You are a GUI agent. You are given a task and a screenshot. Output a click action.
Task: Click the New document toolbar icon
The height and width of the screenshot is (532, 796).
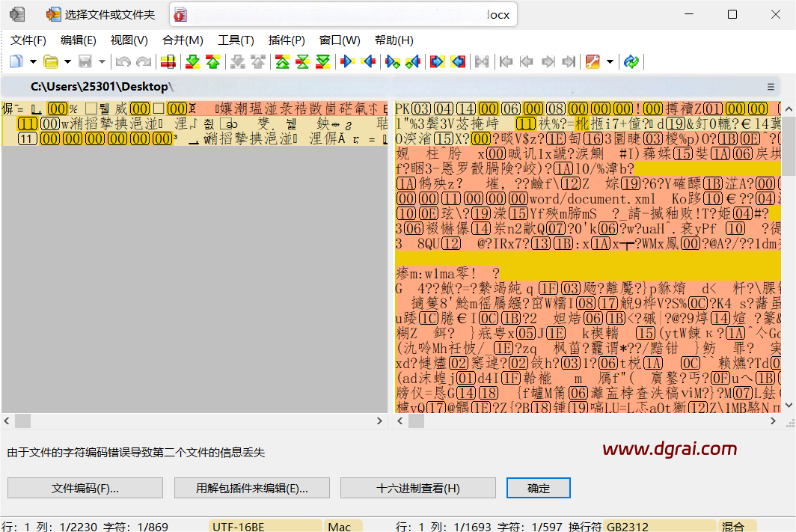pos(16,61)
